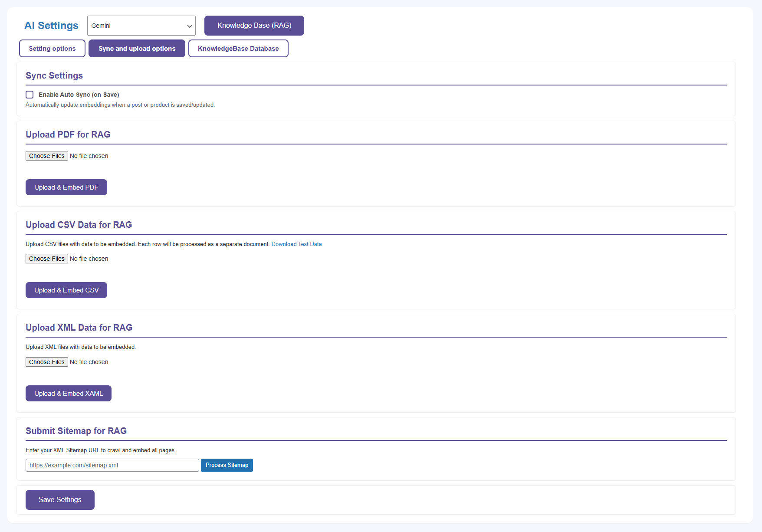Image resolution: width=762 pixels, height=532 pixels.
Task: Enable the Auto Sync on Save checkbox
Action: 30,95
